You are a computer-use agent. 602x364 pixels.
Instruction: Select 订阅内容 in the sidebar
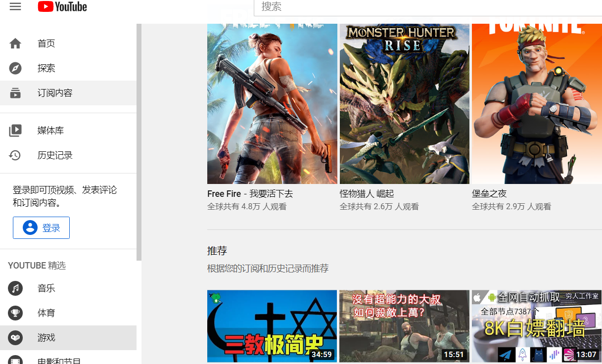[68, 93]
